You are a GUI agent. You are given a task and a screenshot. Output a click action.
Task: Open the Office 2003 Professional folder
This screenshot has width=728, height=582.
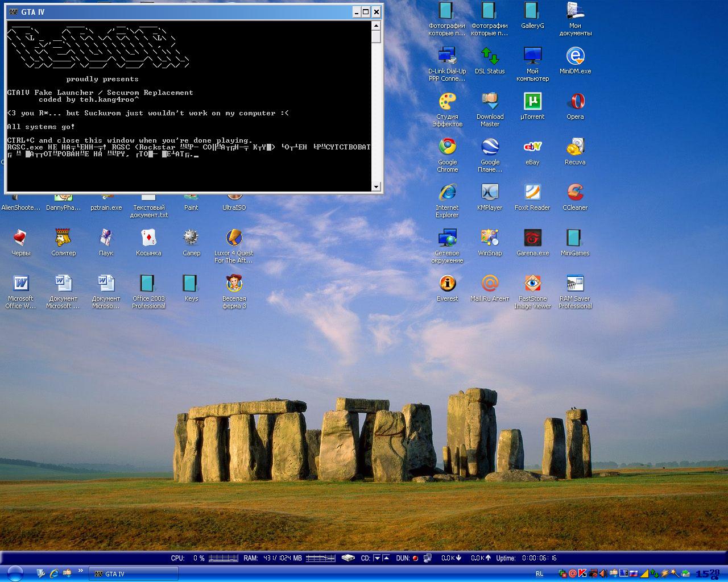148,292
